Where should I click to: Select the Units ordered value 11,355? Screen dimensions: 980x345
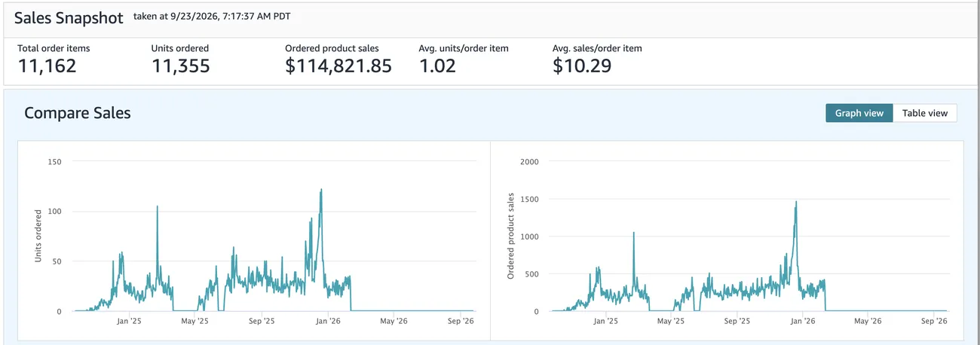coord(181,66)
